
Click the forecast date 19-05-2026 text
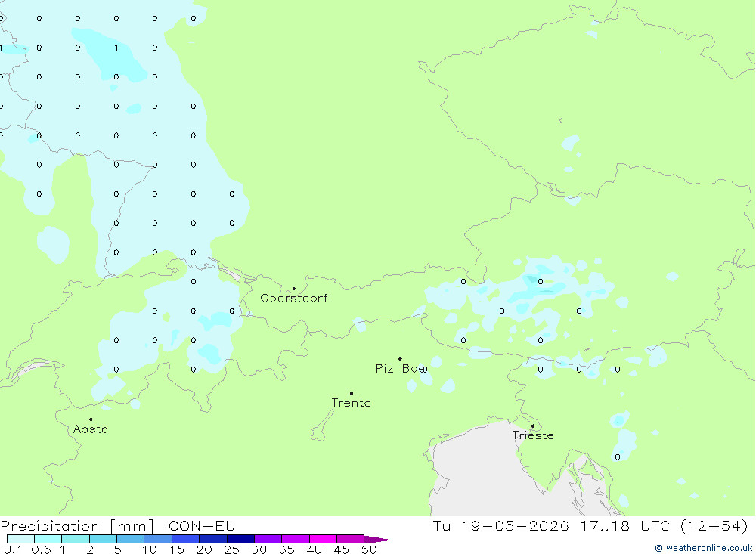point(516,526)
